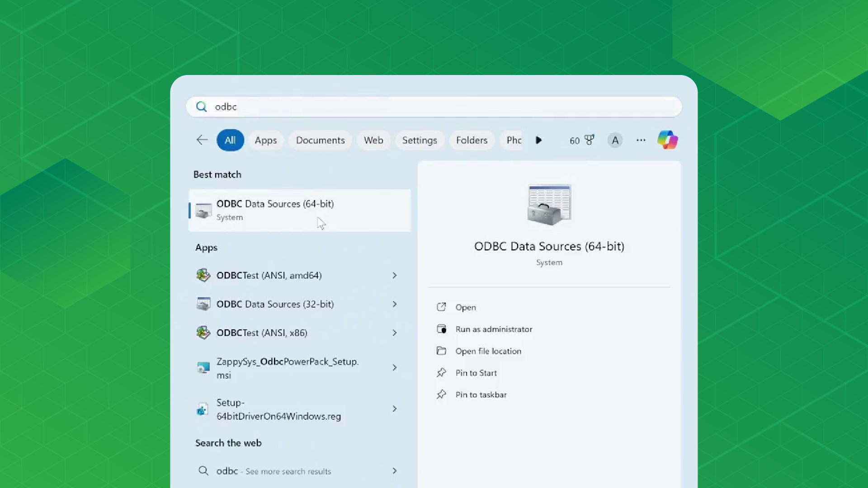
Task: Click the back arrow icon
Action: click(x=202, y=140)
